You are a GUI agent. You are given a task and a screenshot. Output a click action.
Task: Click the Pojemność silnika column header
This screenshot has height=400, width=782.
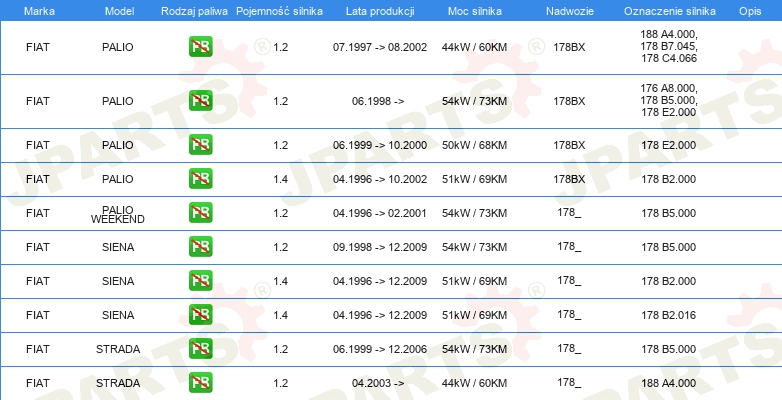coord(279,11)
